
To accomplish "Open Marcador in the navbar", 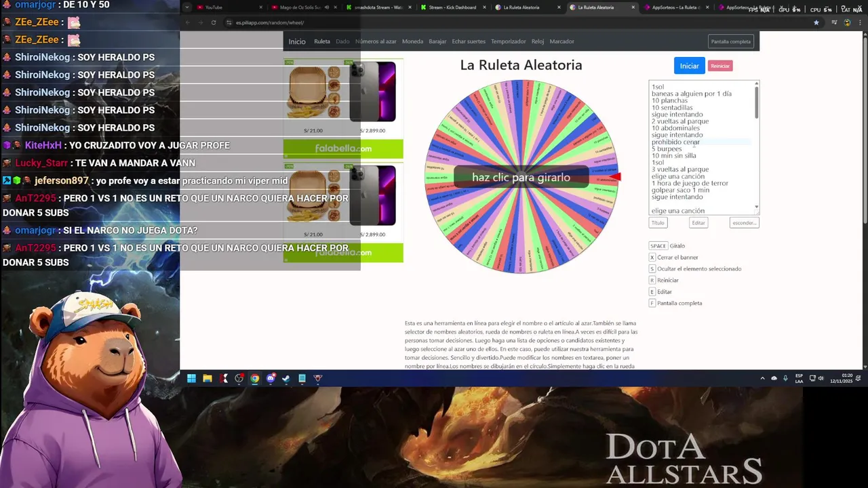I will point(561,41).
